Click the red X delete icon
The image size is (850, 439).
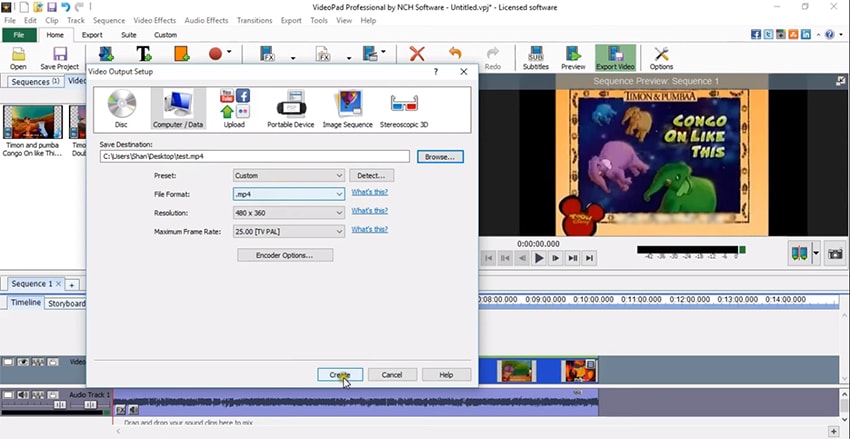(x=417, y=54)
